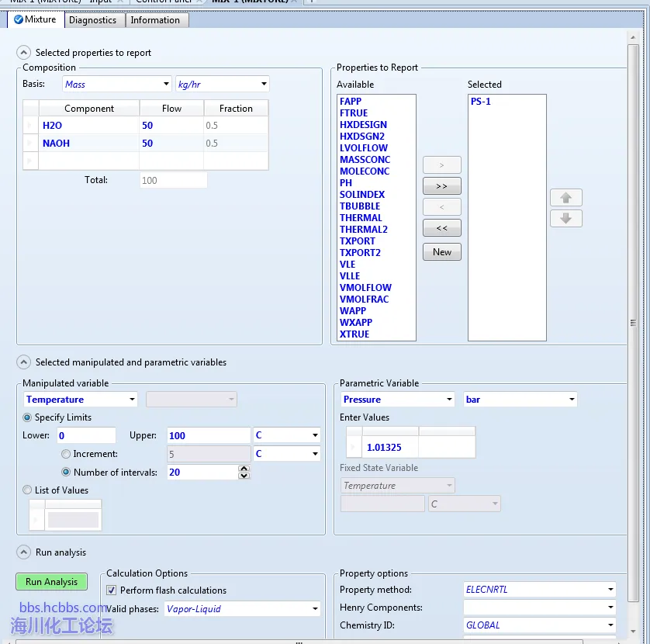This screenshot has width=650, height=644.
Task: Click the move all right (>>) button
Action: (x=441, y=186)
